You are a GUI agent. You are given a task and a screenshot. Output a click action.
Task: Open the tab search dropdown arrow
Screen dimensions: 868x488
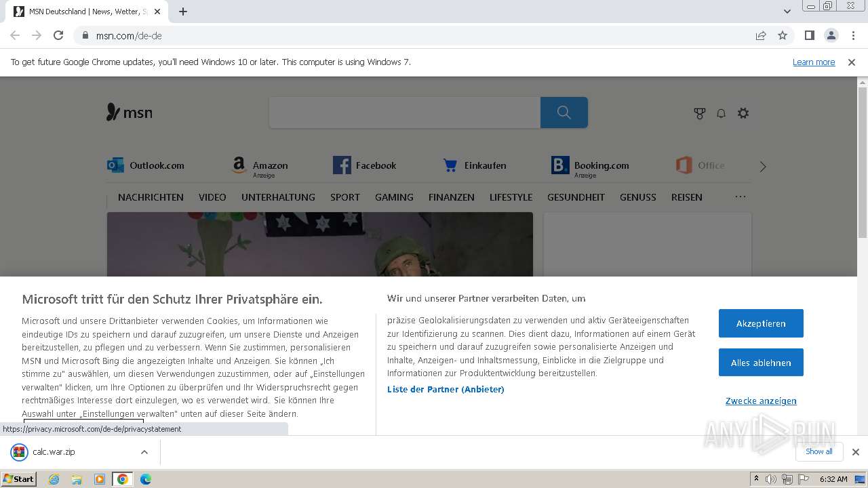point(787,12)
